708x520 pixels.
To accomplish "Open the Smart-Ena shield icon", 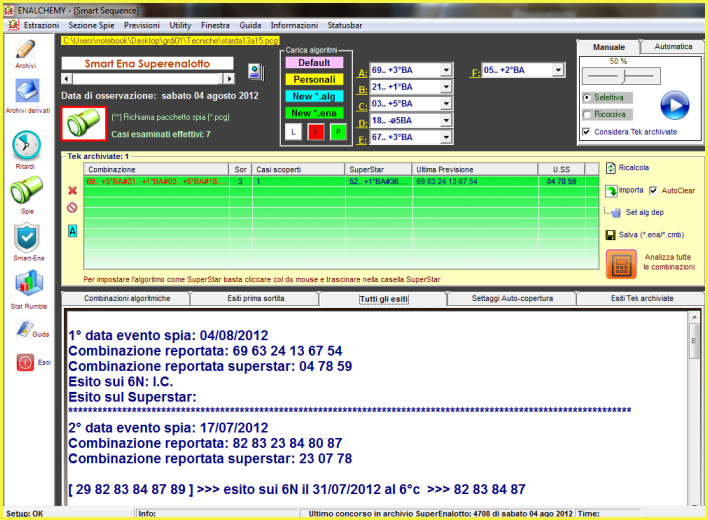I will (27, 238).
